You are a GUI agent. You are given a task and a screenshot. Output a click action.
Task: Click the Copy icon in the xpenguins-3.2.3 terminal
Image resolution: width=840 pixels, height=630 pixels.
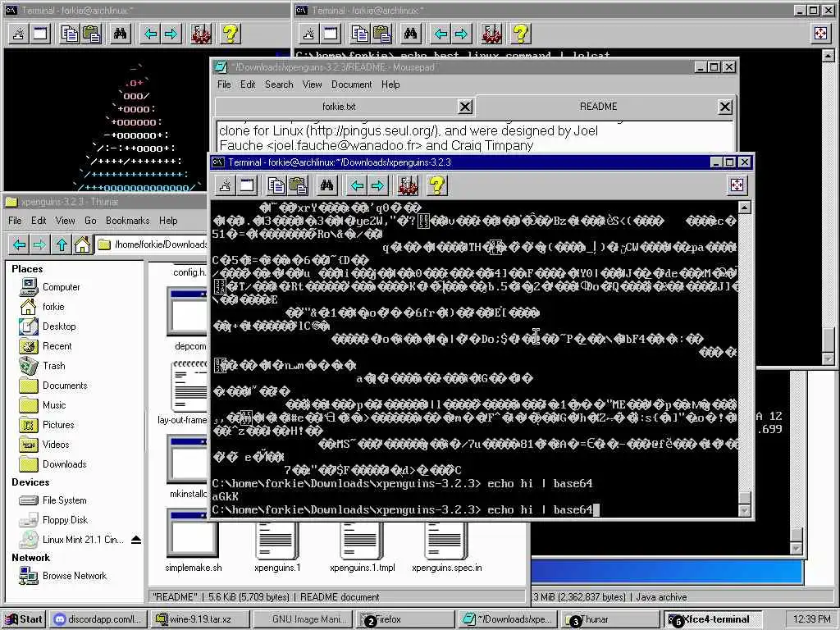(x=276, y=185)
